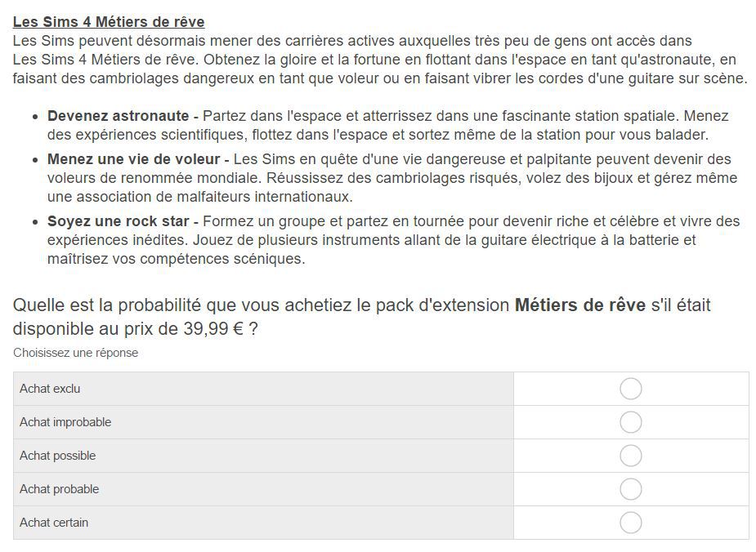
Task: Click the bold "Soyez une rock star" text
Action: (119, 221)
